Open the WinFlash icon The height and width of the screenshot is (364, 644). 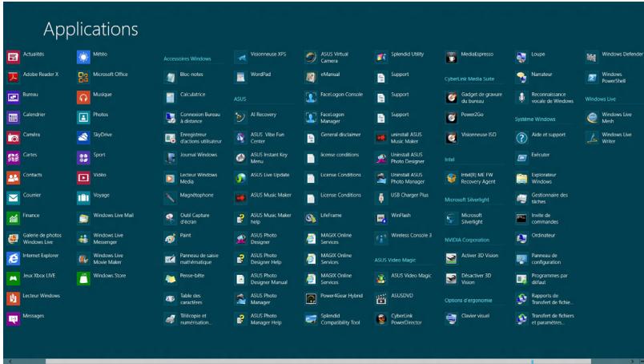[x=381, y=218]
